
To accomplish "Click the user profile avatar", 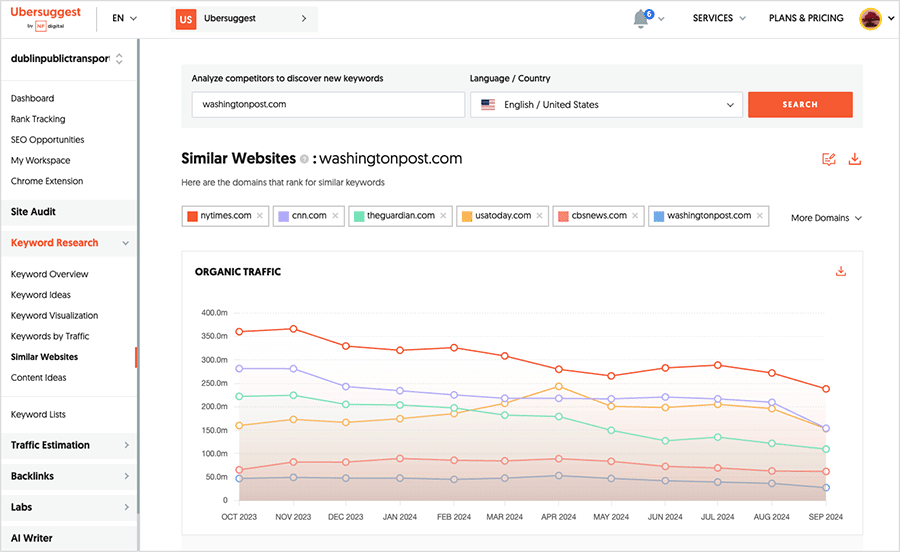I will tap(870, 18).
